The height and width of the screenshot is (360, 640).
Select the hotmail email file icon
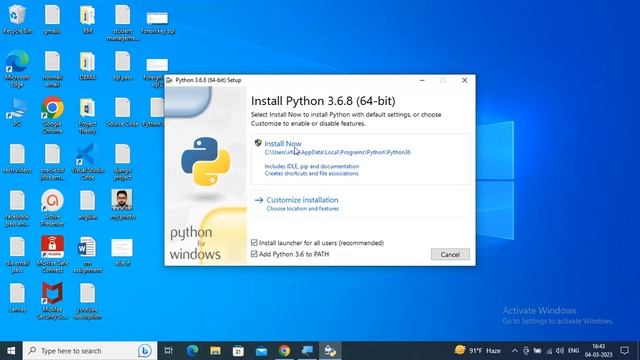[52, 69]
